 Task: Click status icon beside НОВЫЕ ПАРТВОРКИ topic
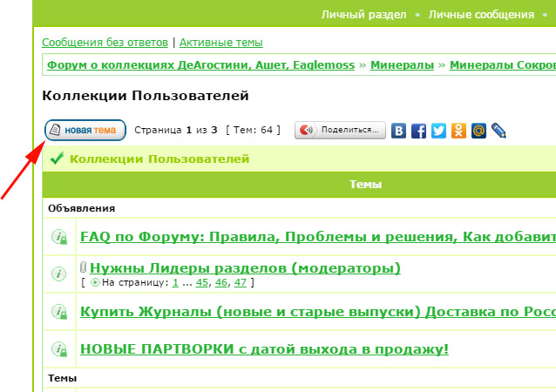click(x=59, y=349)
